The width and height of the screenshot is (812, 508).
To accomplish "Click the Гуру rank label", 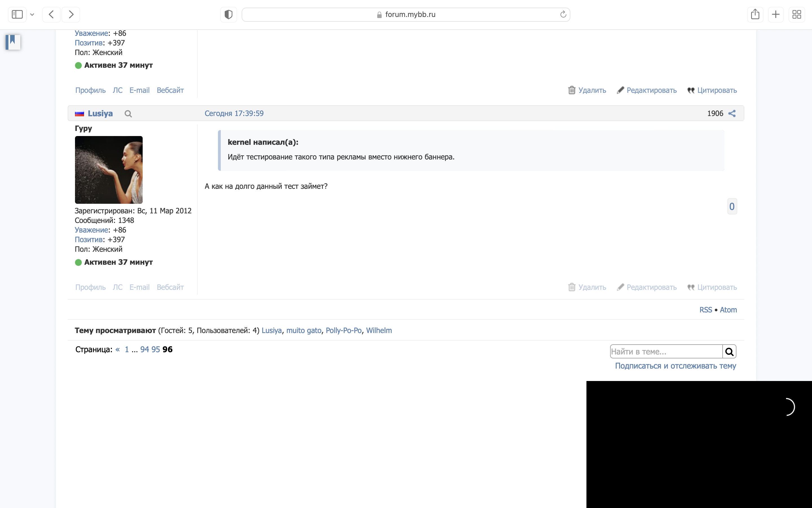I will click(x=83, y=128).
